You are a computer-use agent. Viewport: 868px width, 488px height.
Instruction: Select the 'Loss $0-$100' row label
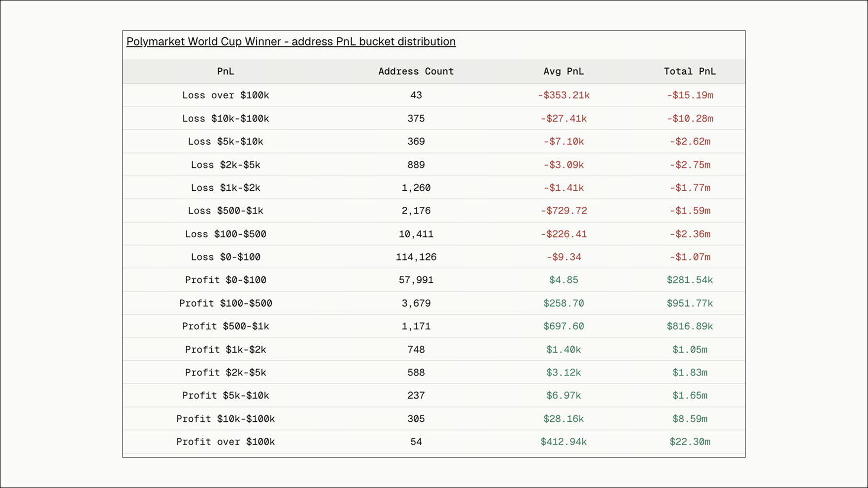[226, 257]
